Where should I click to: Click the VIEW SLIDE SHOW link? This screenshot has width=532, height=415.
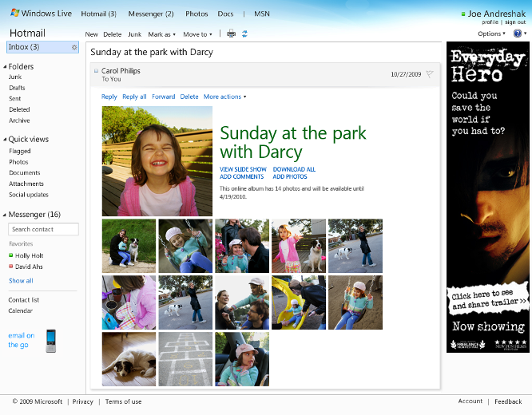click(243, 169)
